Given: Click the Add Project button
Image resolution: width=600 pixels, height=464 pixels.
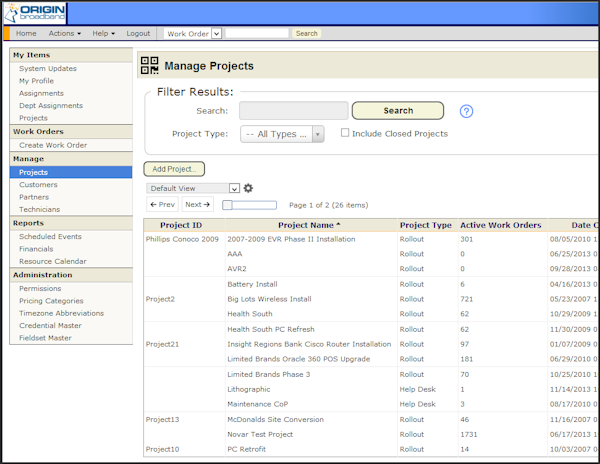Looking at the screenshot, I should [174, 169].
